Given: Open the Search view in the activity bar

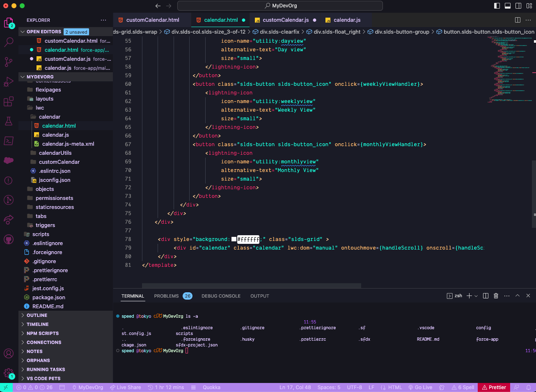Looking at the screenshot, I should 9,42.
